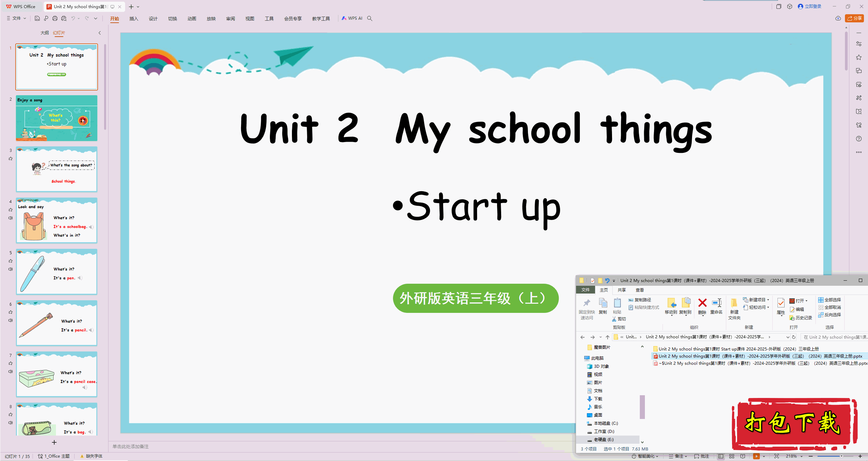868x461 pixels.
Task: Click the cloud sync icon near Share
Action: [x=838, y=18]
